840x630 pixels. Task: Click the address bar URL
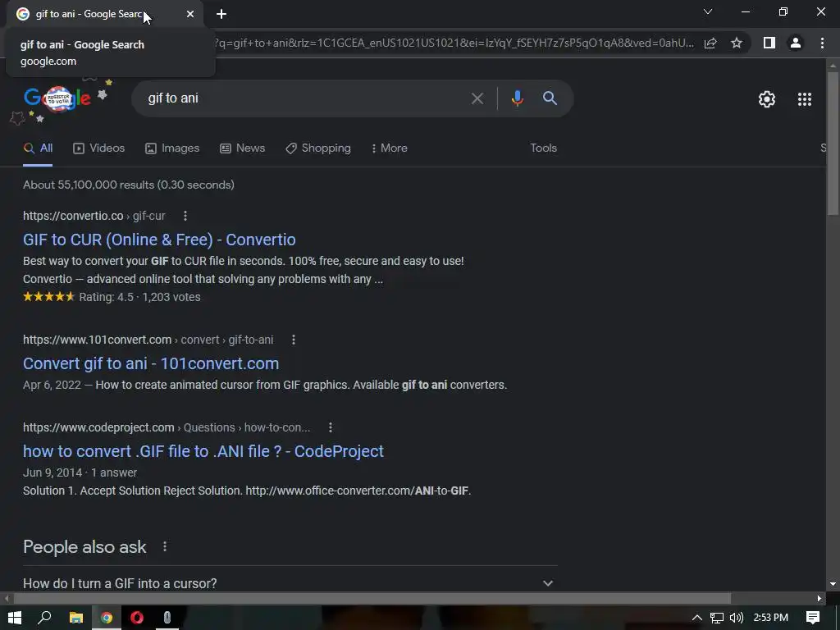(454, 43)
